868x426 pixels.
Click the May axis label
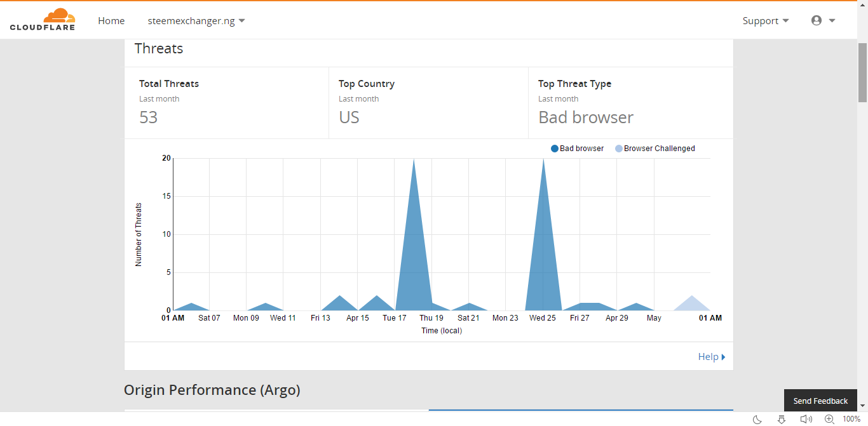tap(654, 318)
